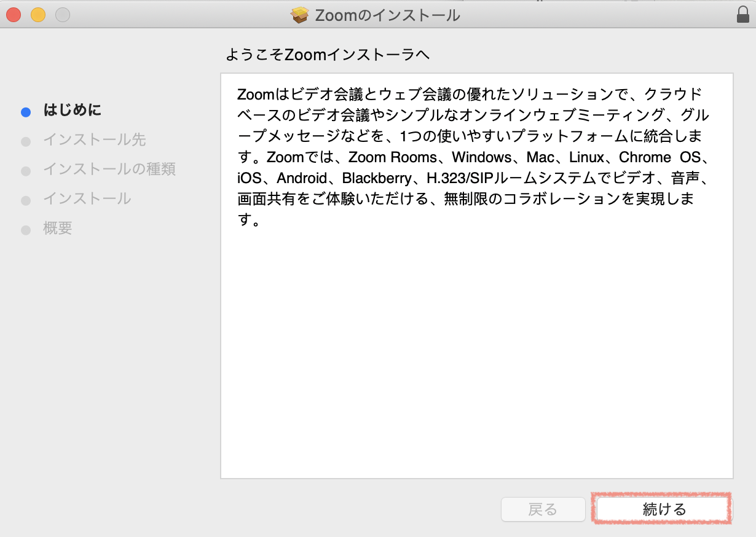Image resolution: width=756 pixels, height=537 pixels.
Task: Select the インストールの種類 step in sidebar
Action: pyautogui.click(x=109, y=169)
